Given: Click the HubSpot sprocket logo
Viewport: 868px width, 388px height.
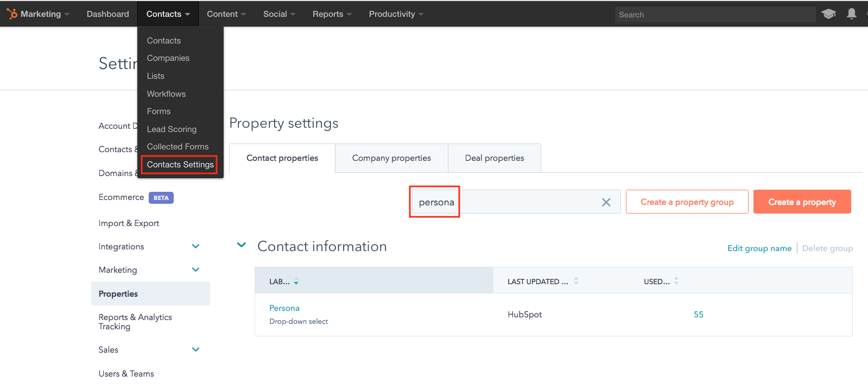Looking at the screenshot, I should point(11,14).
